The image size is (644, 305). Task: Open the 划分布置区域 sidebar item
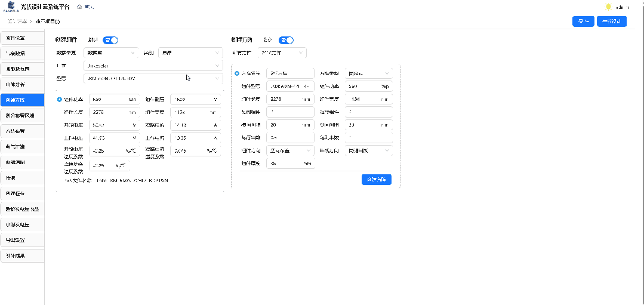tap(22, 116)
